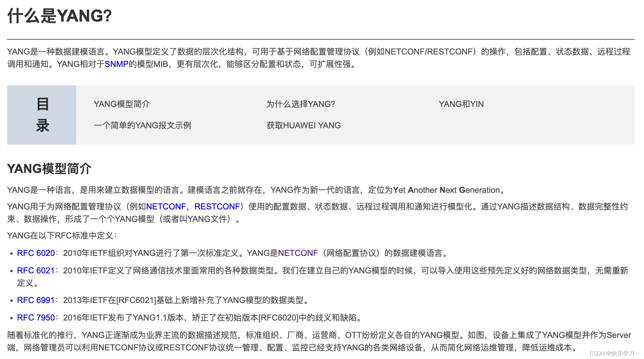The width and height of the screenshot is (644, 359).
Task: Open the RFC 6020 link
Action: [36, 253]
